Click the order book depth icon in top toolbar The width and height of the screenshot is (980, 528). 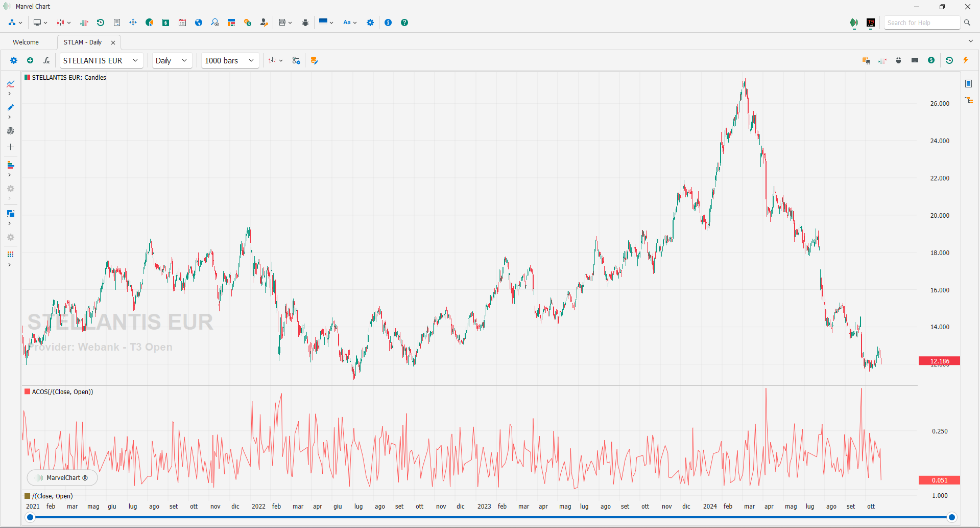(84, 22)
